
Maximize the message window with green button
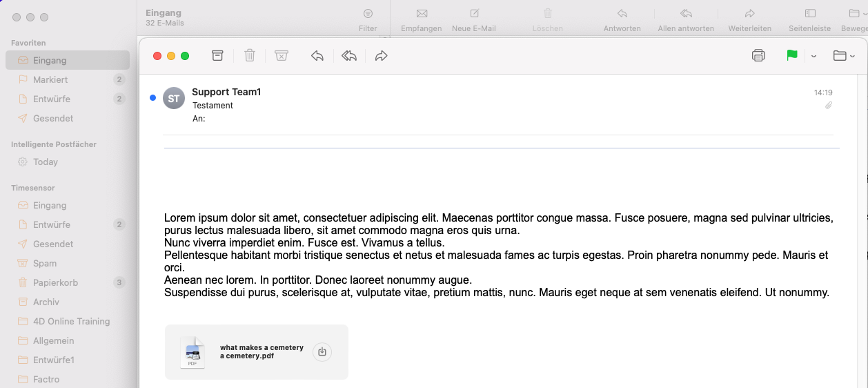click(x=185, y=56)
